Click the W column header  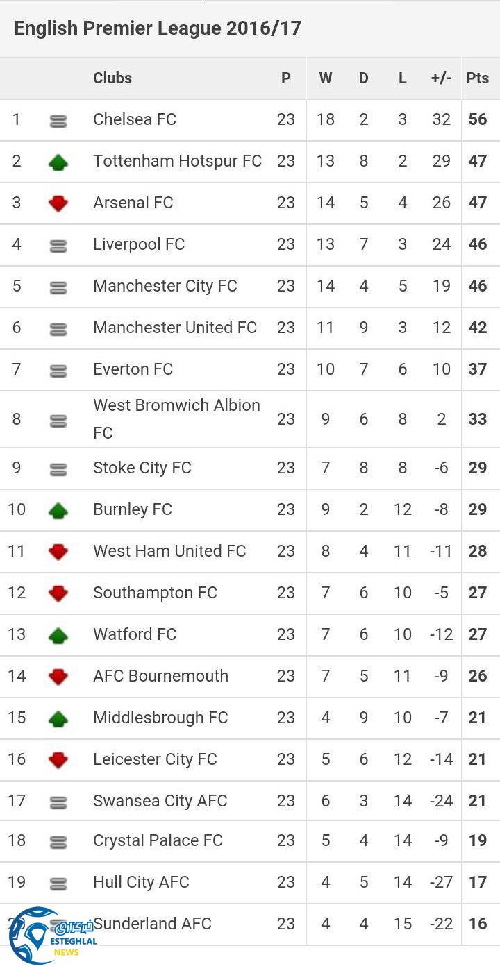click(326, 78)
